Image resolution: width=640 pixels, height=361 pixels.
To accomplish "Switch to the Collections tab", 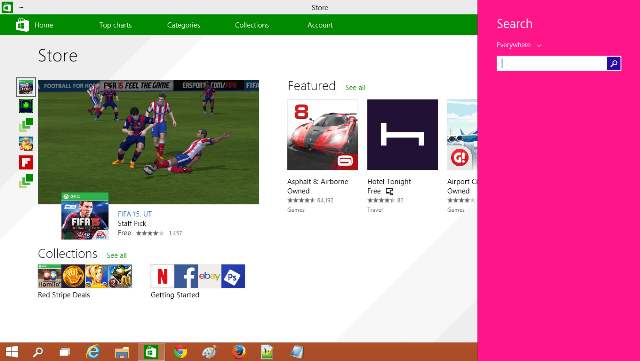I will tap(252, 25).
